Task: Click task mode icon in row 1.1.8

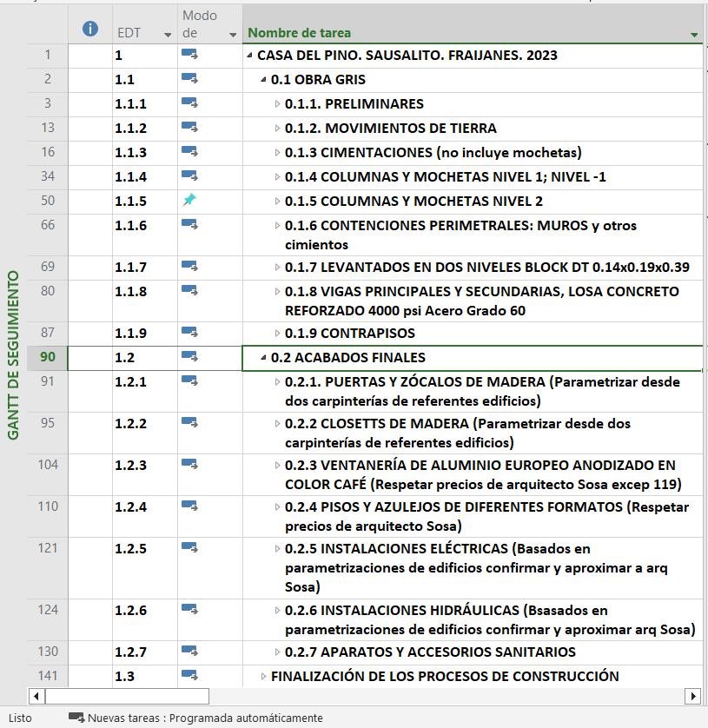Action: click(x=189, y=290)
